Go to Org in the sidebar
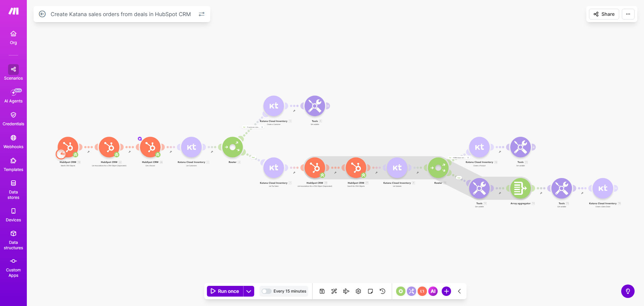644x306 pixels. 13,38
